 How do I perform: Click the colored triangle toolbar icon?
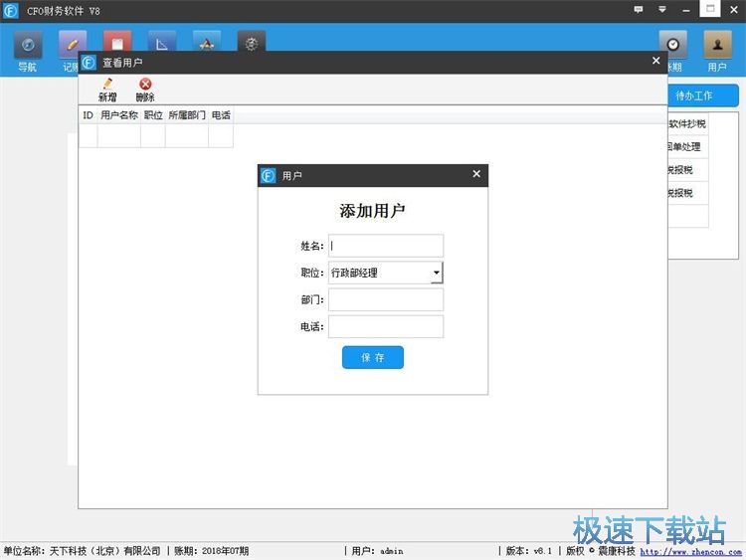point(207,41)
